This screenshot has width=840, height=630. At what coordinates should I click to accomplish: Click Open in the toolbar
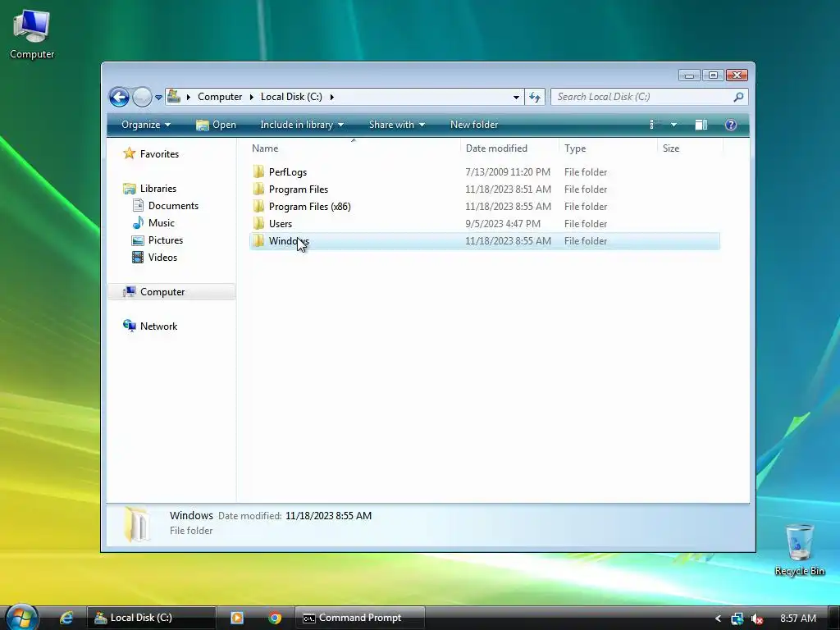point(216,125)
